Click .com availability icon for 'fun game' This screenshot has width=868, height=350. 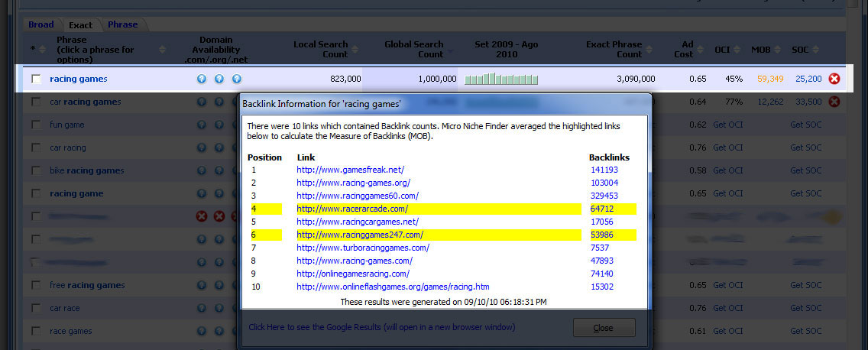202,125
